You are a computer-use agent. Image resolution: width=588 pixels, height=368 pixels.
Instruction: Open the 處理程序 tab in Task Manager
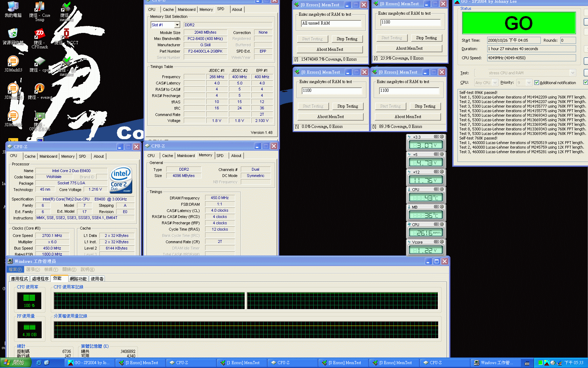40,279
